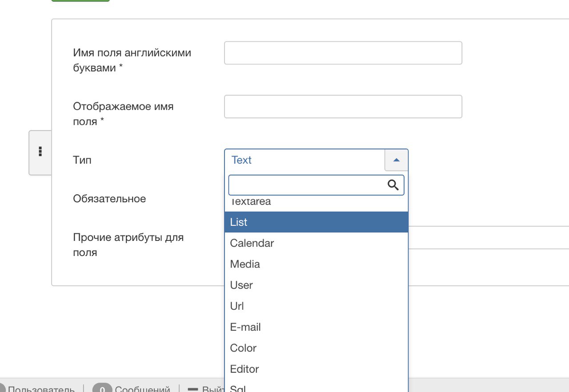Focus the Отображаемое имя поля input
The height and width of the screenshot is (392, 569).
pos(343,107)
